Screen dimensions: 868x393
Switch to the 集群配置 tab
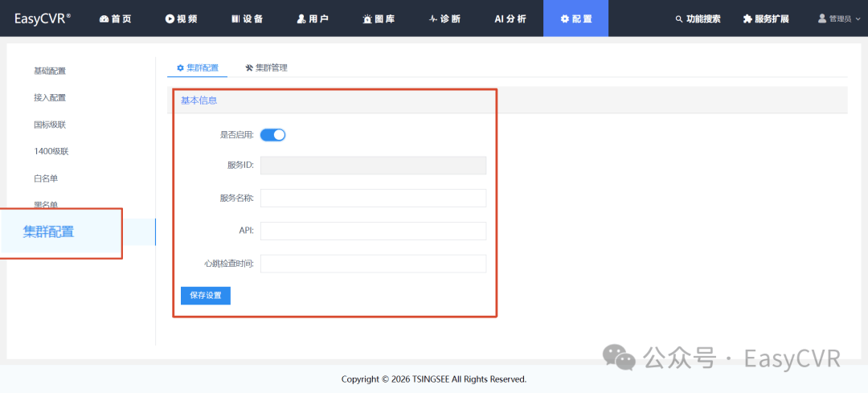[x=197, y=68]
